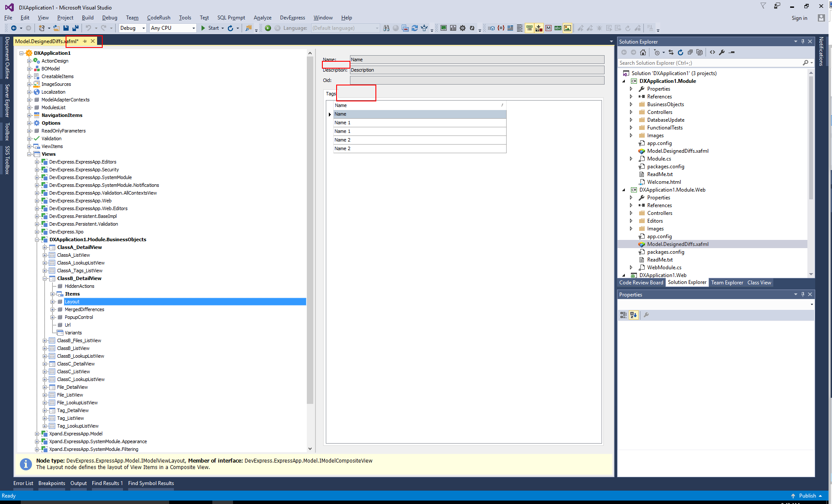The image size is (832, 504).
Task: Click Sync with Active Document in Solution Explorer
Action: [x=671, y=52]
